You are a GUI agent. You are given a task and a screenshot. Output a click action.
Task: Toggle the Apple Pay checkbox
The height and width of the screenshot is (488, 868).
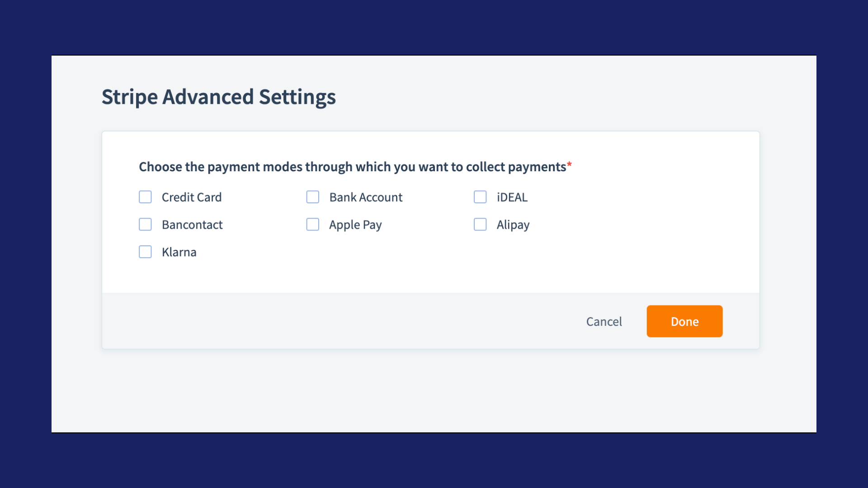click(x=312, y=225)
